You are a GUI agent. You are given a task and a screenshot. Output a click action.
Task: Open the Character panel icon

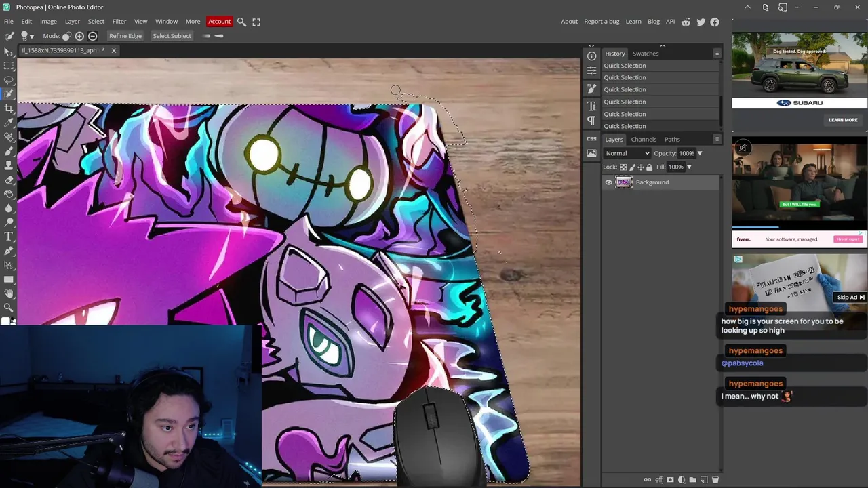tap(591, 106)
